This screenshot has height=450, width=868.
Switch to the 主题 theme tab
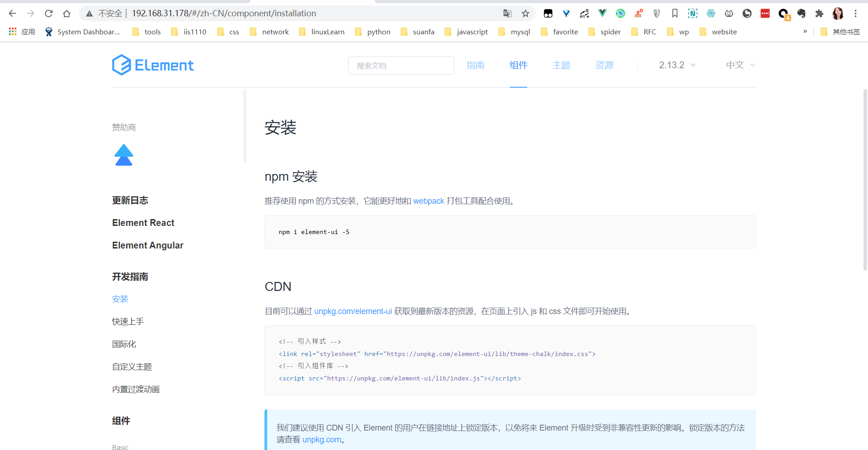tap(561, 65)
